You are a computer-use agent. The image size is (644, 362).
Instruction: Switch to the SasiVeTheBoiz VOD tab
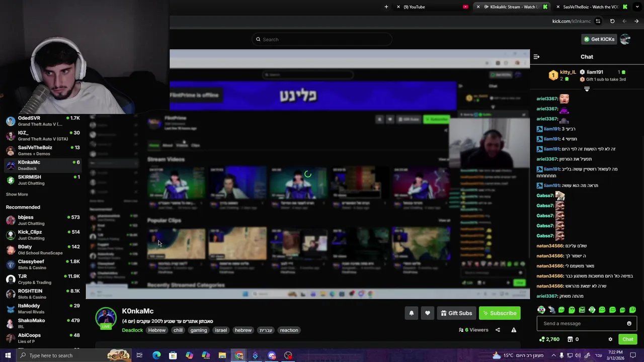591,7
